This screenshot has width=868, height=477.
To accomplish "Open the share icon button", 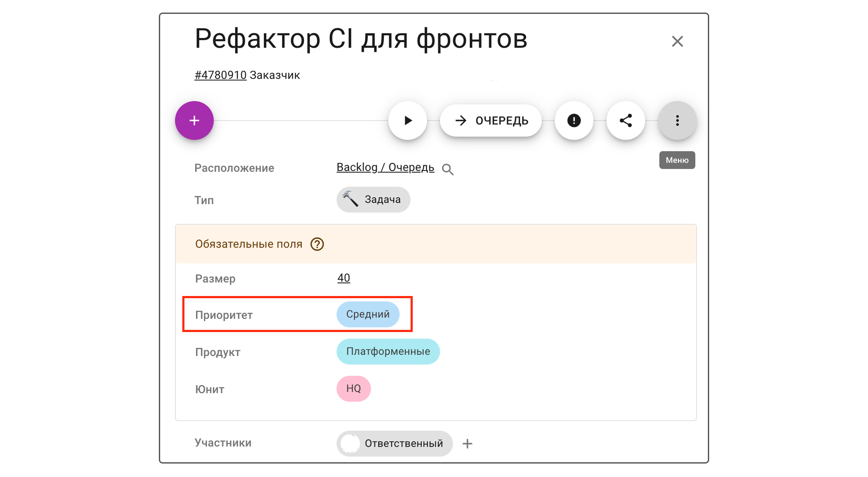I will click(625, 120).
